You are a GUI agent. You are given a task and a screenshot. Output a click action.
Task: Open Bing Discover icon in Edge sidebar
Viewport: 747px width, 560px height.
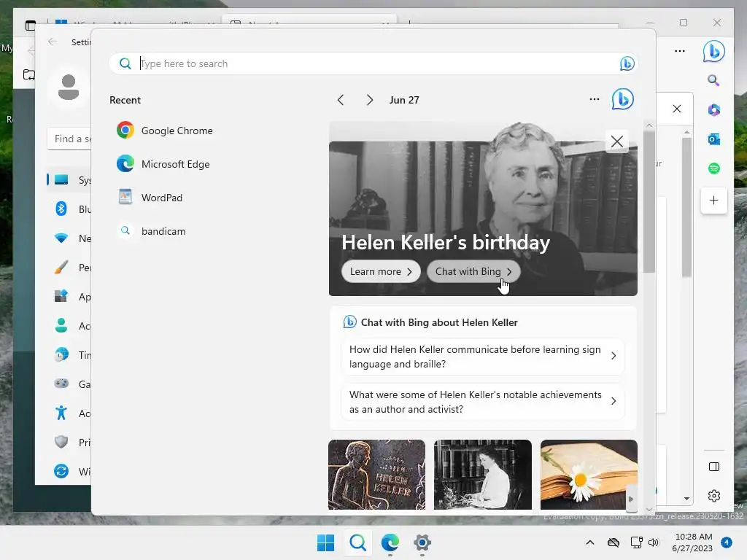coord(713,51)
